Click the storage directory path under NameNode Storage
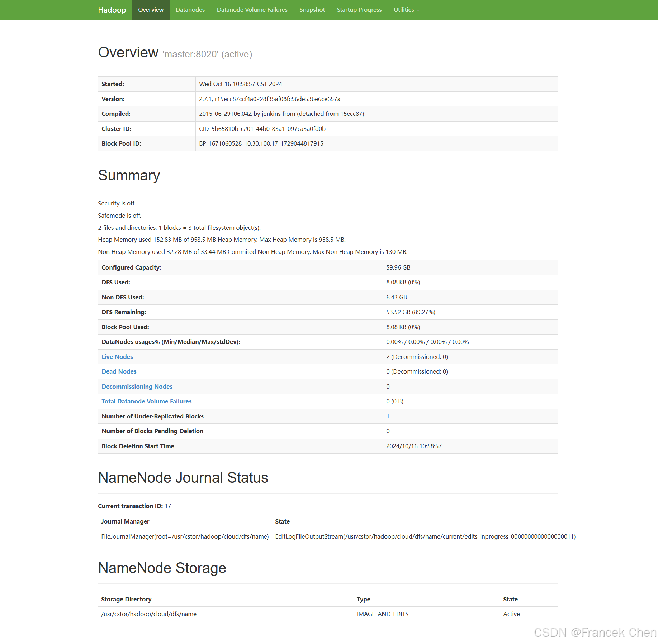Viewport: 658px width, 644px height. coord(149,614)
